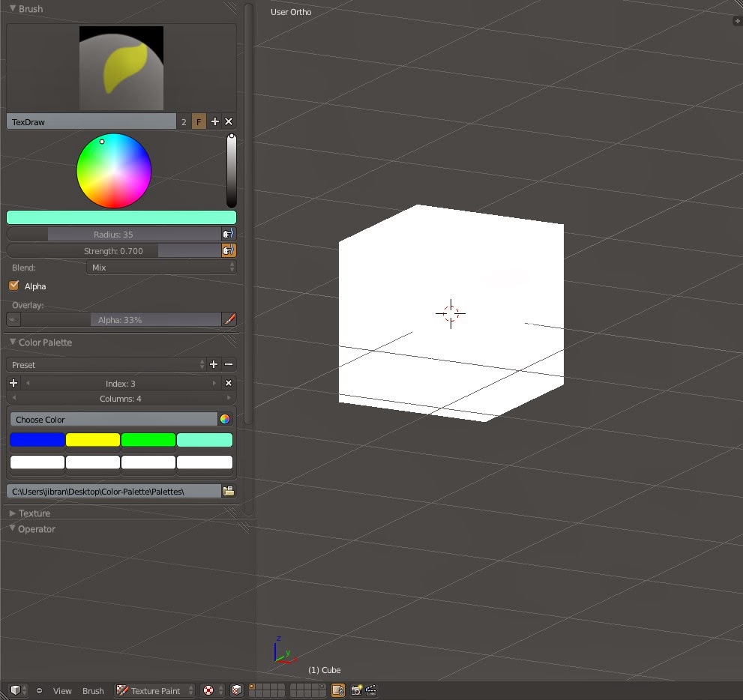This screenshot has height=700, width=743.
Task: Open the View menu
Action: click(x=62, y=690)
